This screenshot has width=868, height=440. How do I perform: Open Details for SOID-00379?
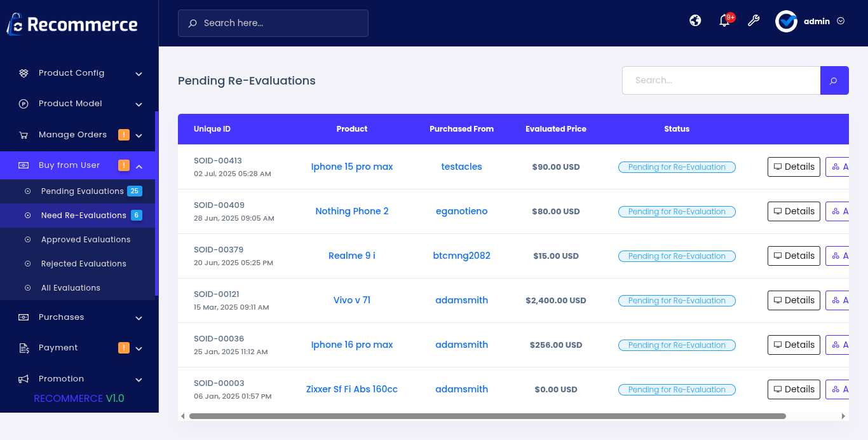[x=794, y=256]
